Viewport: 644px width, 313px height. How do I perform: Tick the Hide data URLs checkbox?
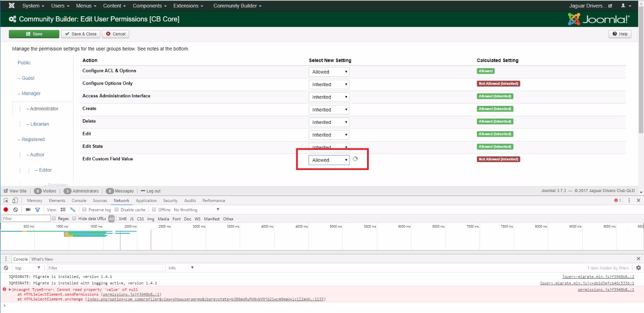tap(74, 219)
